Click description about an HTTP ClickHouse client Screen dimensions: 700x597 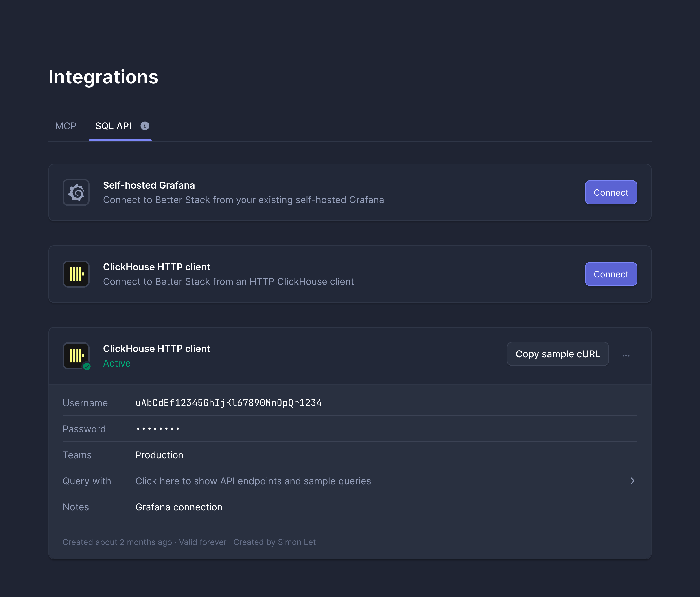[x=228, y=282]
